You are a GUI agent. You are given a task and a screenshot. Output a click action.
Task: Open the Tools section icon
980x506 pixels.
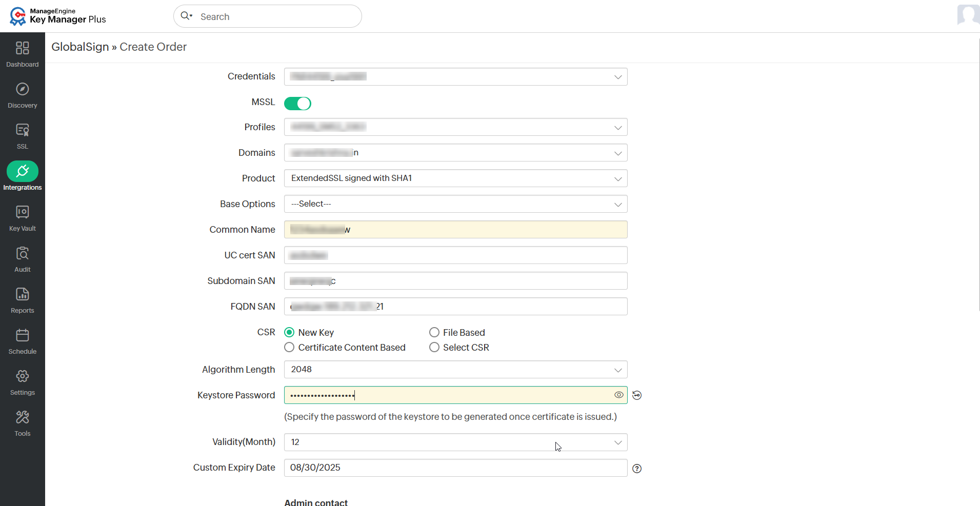coord(23,417)
